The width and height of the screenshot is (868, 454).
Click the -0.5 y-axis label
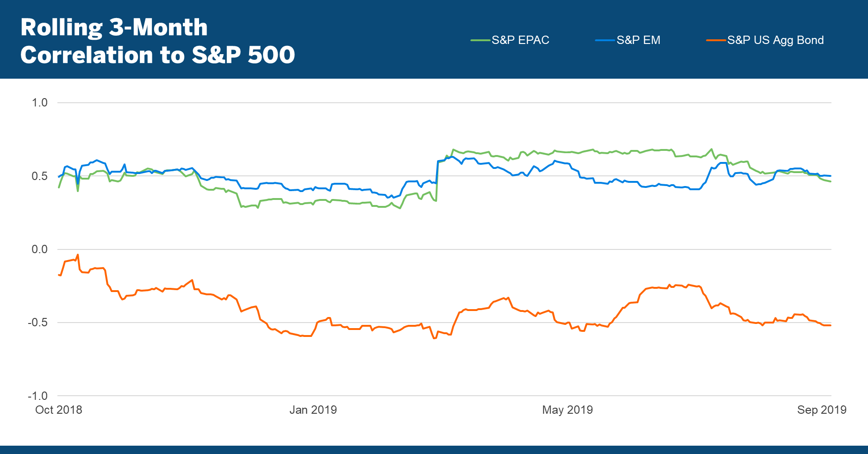tap(37, 323)
